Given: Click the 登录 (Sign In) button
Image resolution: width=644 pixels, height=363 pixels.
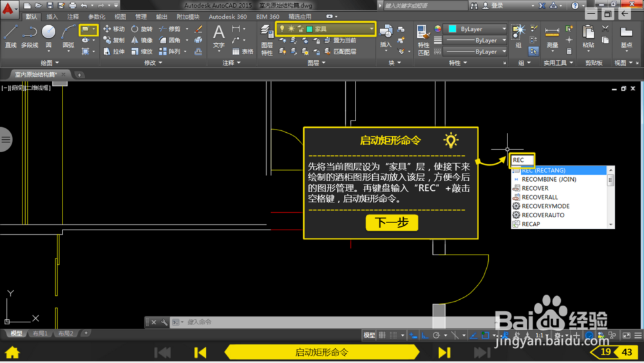Looking at the screenshot, I should pyautogui.click(x=493, y=5).
